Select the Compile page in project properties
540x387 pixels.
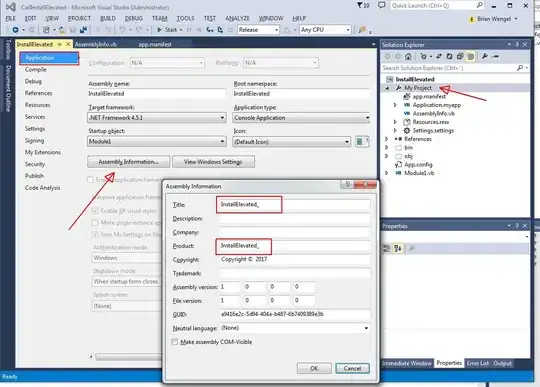point(36,70)
